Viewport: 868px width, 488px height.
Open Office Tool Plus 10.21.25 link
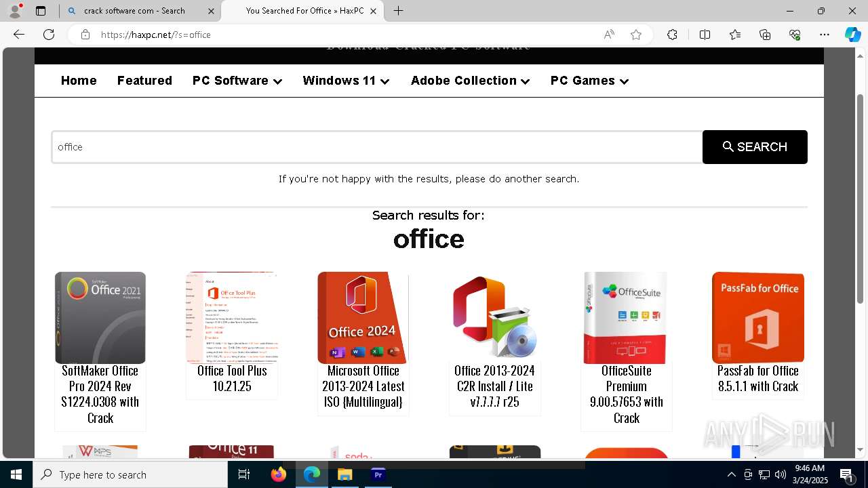232,378
